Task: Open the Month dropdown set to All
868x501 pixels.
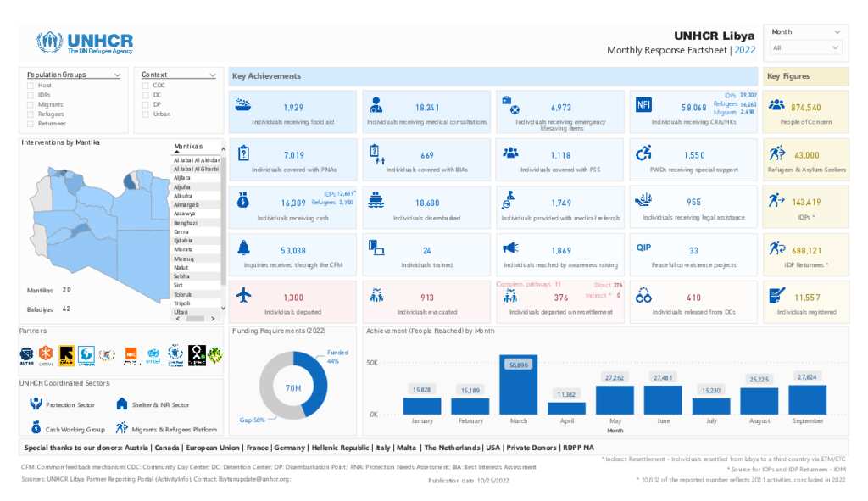Action: (x=804, y=48)
